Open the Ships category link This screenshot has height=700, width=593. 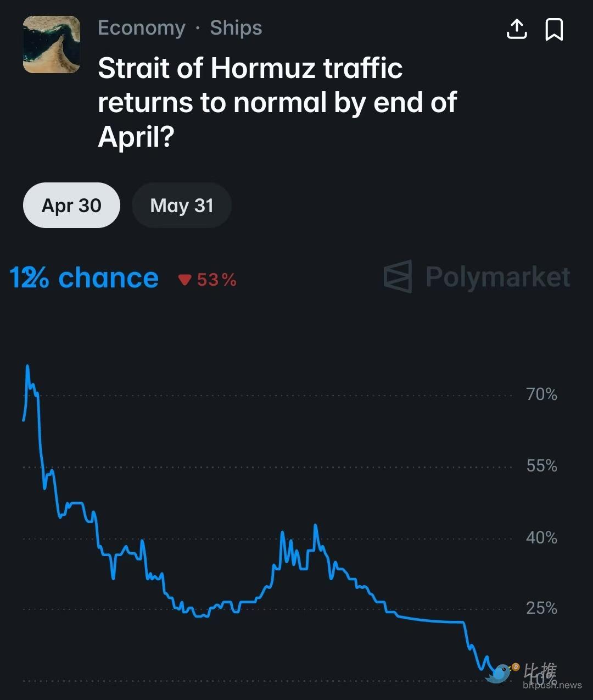coord(236,28)
